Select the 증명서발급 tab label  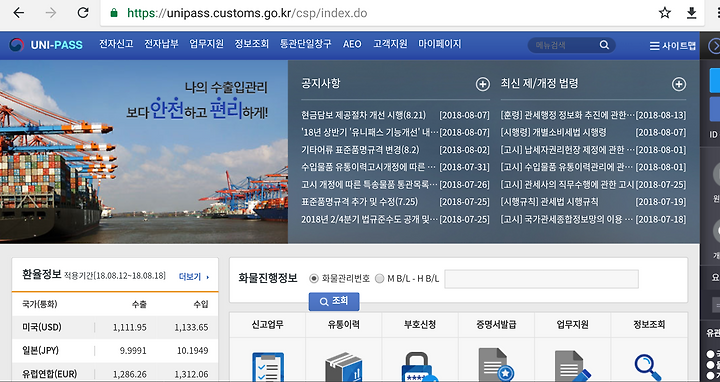click(496, 325)
